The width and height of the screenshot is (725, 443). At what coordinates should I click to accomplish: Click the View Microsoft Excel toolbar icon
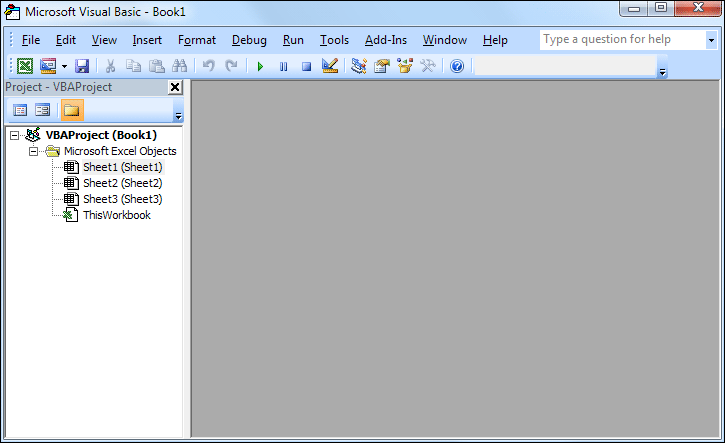[x=25, y=66]
